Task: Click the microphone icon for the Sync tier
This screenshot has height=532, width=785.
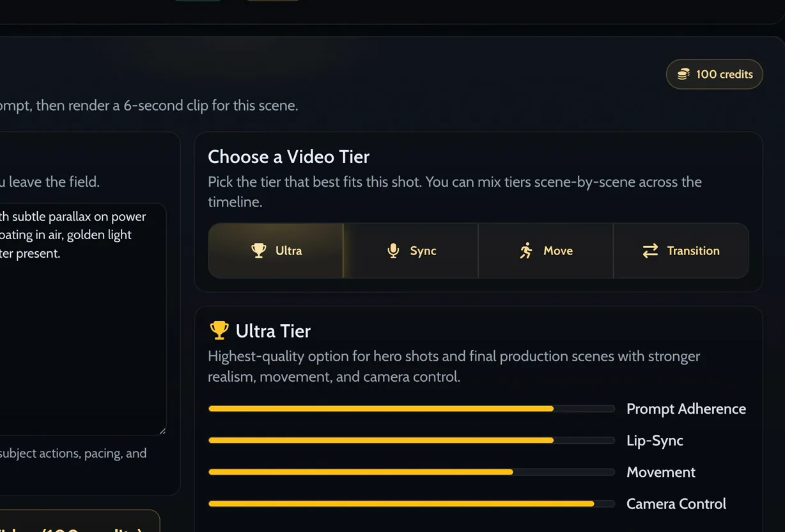Action: [392, 251]
